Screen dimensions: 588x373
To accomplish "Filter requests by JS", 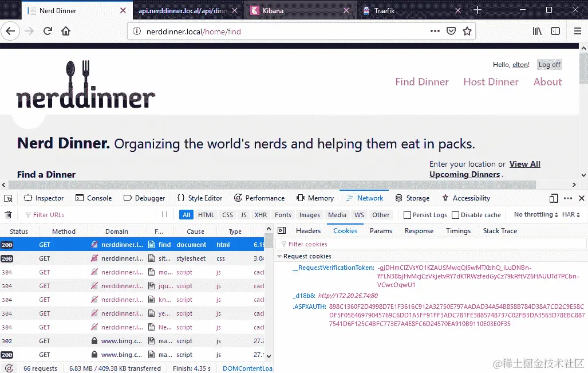I will click(x=244, y=215).
